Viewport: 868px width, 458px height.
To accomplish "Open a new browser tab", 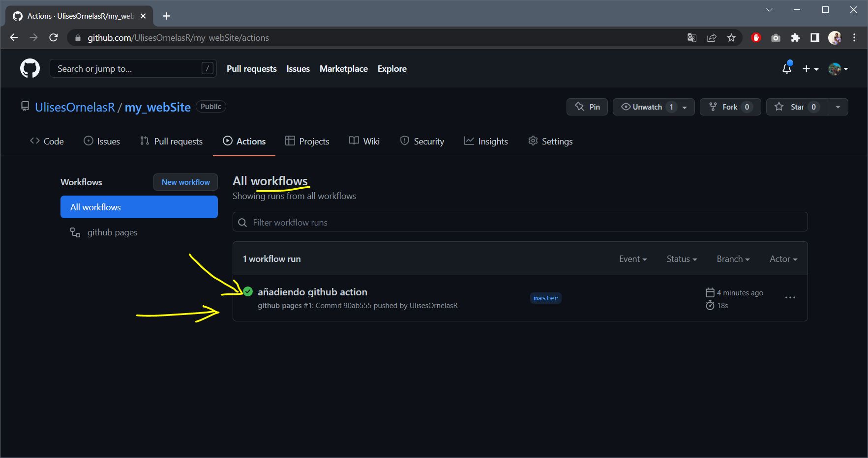I will coord(166,16).
